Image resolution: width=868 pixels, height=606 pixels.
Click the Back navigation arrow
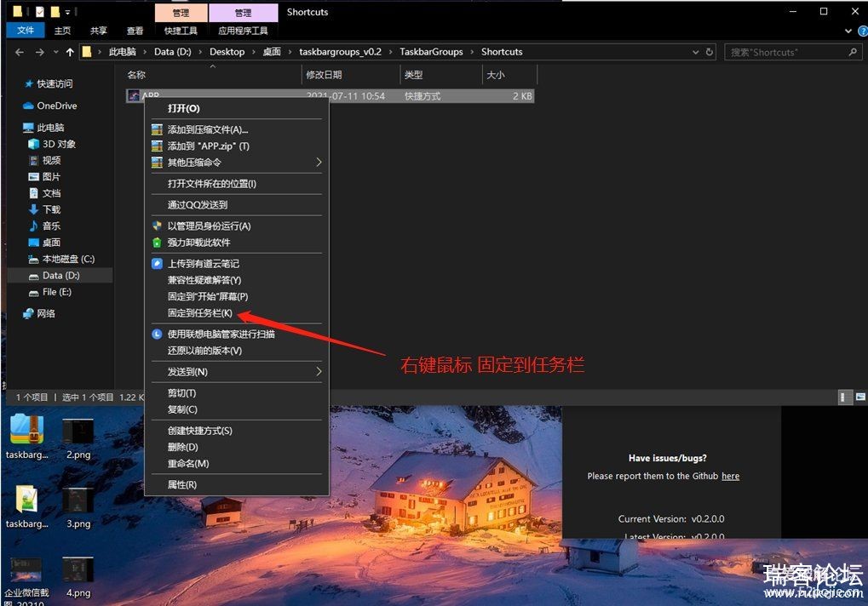click(x=20, y=52)
